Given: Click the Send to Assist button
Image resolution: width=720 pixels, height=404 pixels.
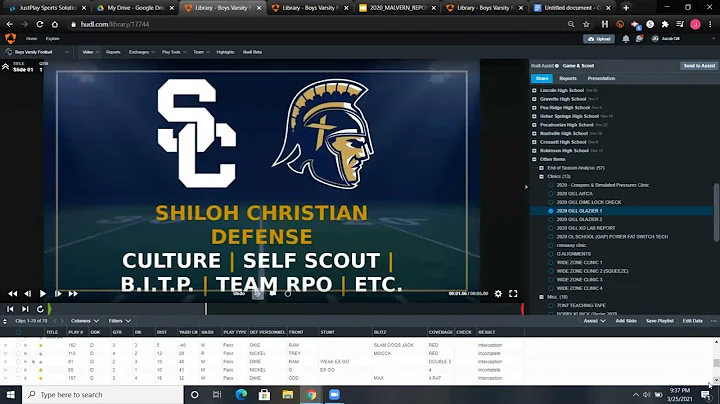Looking at the screenshot, I should coord(699,66).
